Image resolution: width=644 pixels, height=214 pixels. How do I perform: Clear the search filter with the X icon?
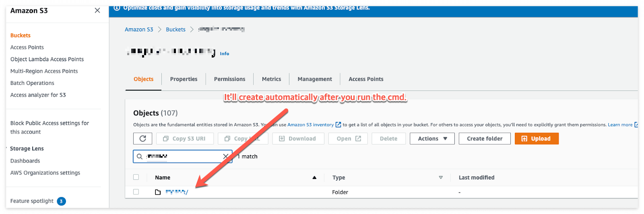[226, 156]
